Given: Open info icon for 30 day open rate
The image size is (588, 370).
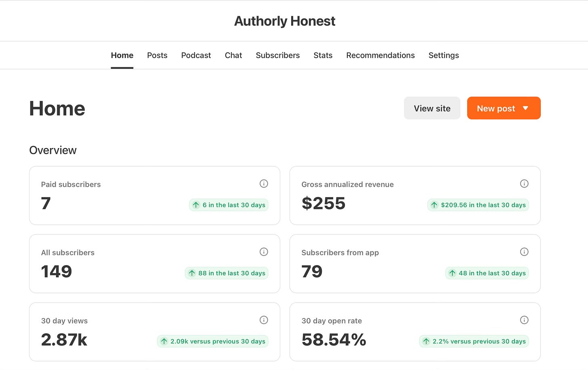Looking at the screenshot, I should (x=524, y=320).
